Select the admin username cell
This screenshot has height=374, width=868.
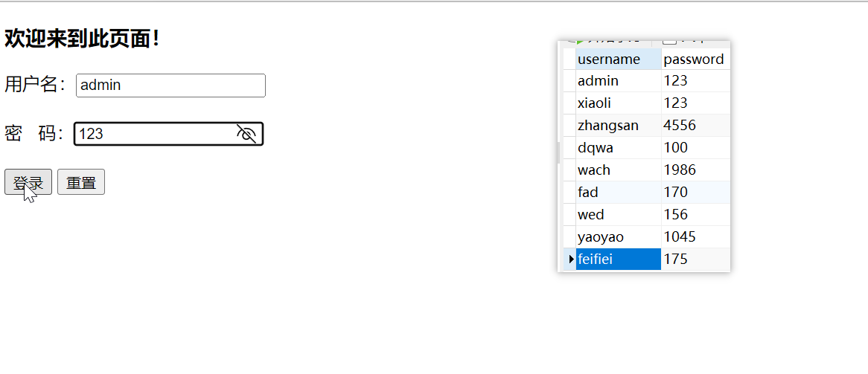[618, 80]
